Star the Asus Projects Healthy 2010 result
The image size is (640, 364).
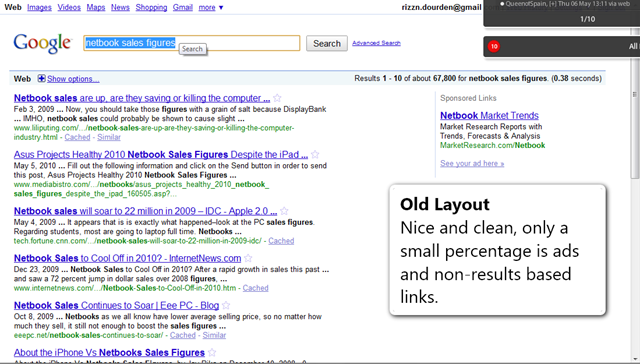pos(315,155)
